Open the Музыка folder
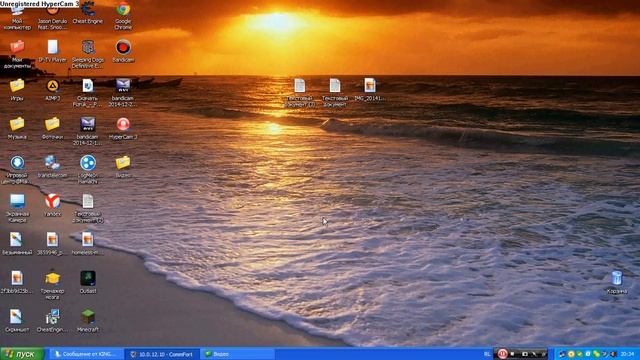The height and width of the screenshot is (360, 640). click(17, 128)
